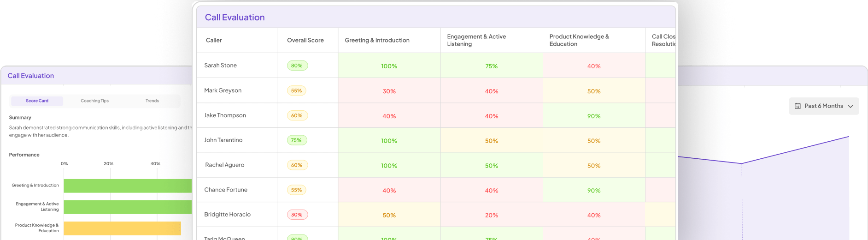Click the Engagement & Active Listening column header

click(492, 40)
